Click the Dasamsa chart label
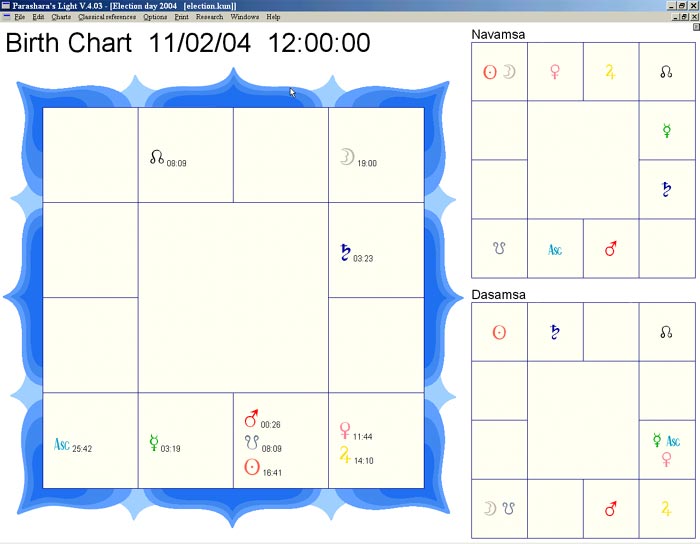Viewport: 700px width, 544px height. (x=499, y=295)
